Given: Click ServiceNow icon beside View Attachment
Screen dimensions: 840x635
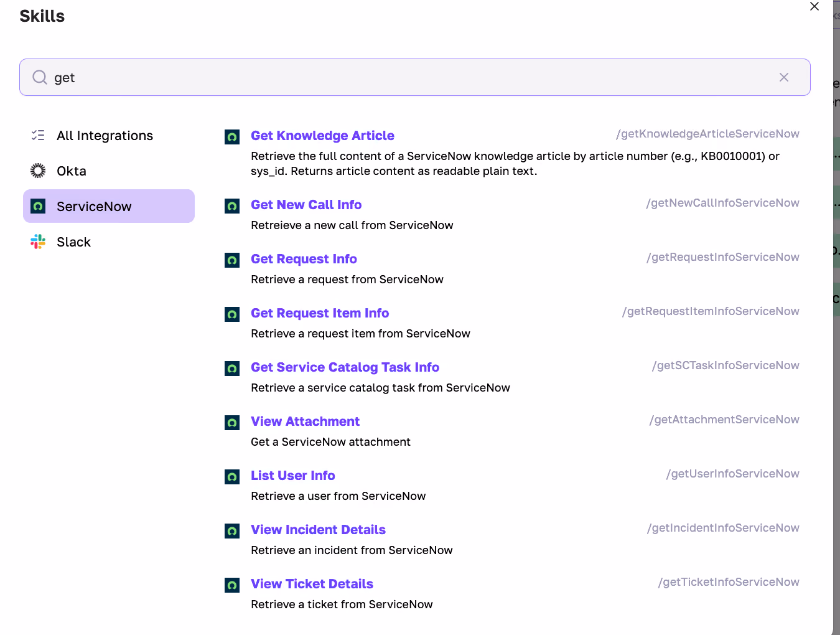Looking at the screenshot, I should pyautogui.click(x=232, y=423).
